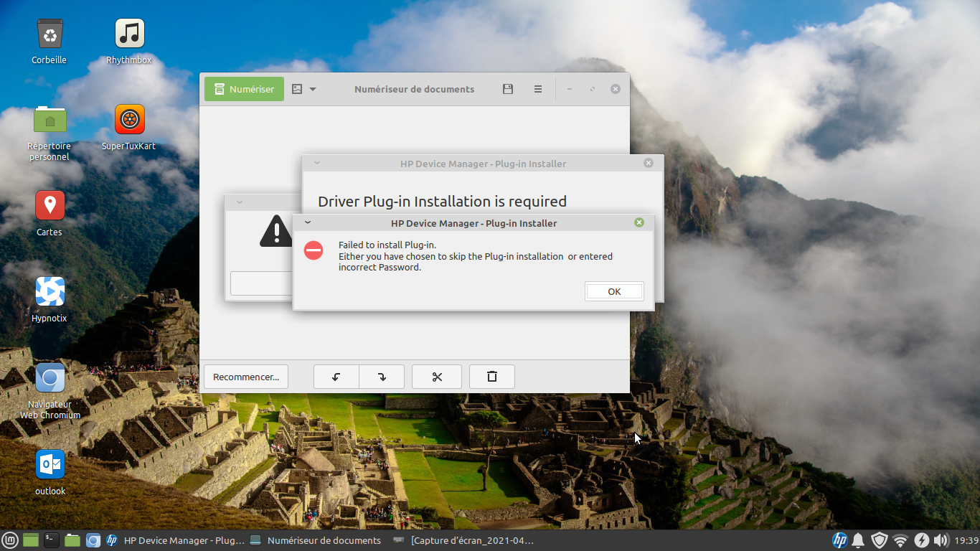Launch the terminal from the panel

[51, 540]
